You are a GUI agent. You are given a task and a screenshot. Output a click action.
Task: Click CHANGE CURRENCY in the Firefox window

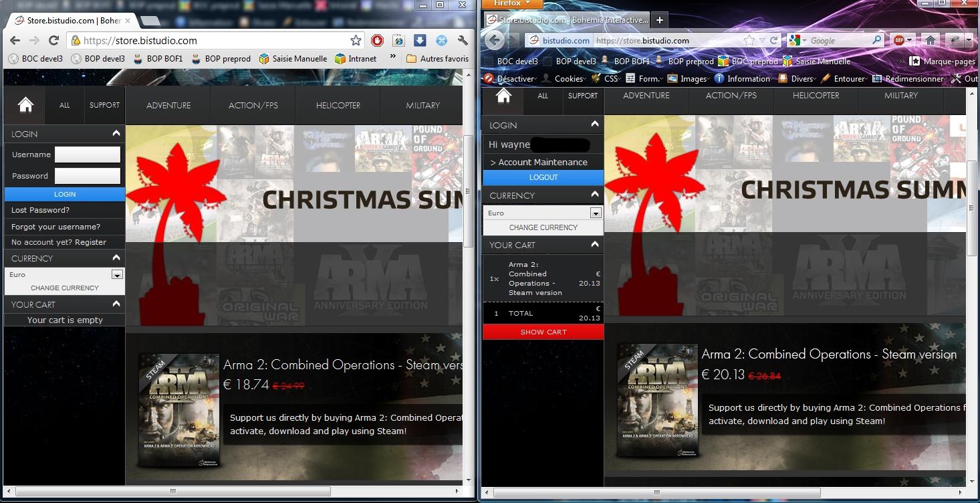pos(543,227)
